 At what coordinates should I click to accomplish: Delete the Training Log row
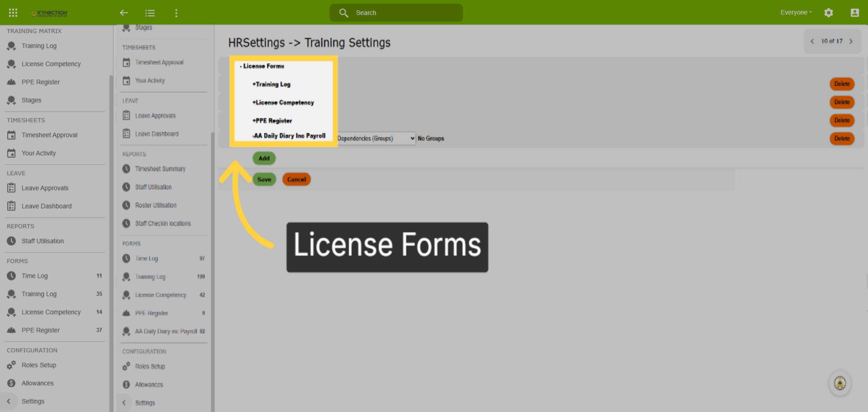(842, 84)
